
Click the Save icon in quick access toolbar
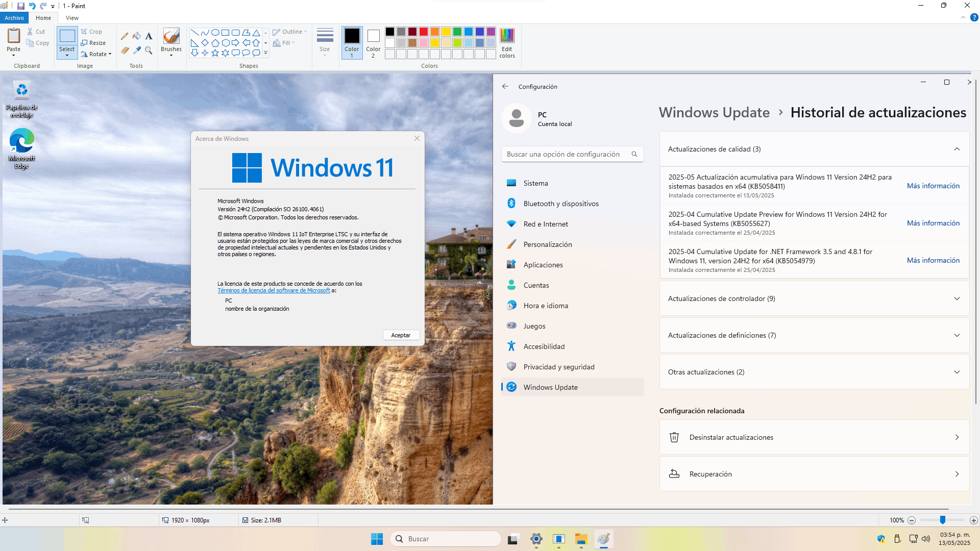point(21,6)
